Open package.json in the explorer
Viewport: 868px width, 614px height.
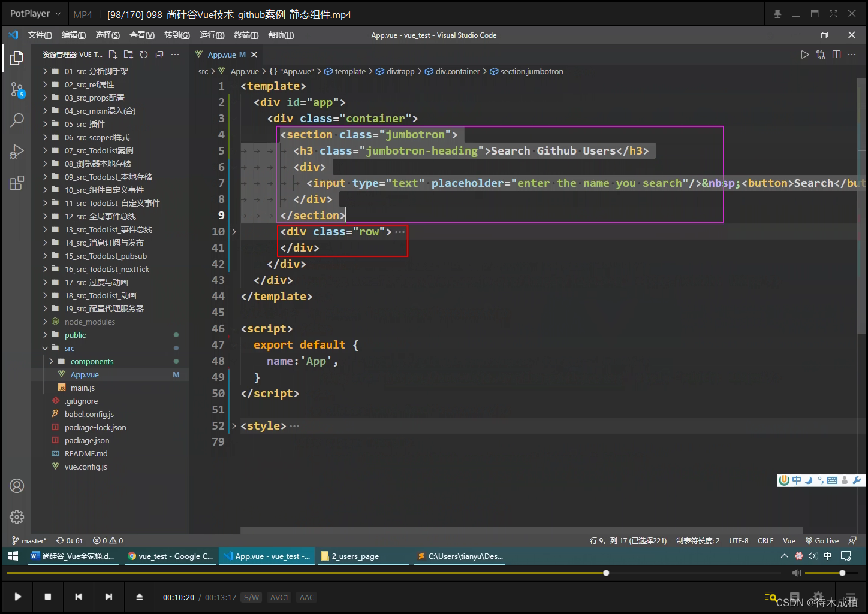pos(87,440)
